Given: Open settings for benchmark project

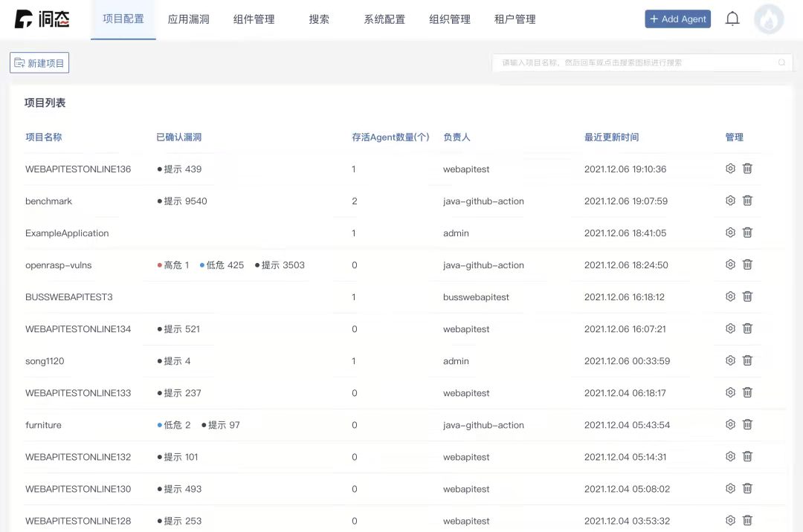Looking at the screenshot, I should [730, 201].
